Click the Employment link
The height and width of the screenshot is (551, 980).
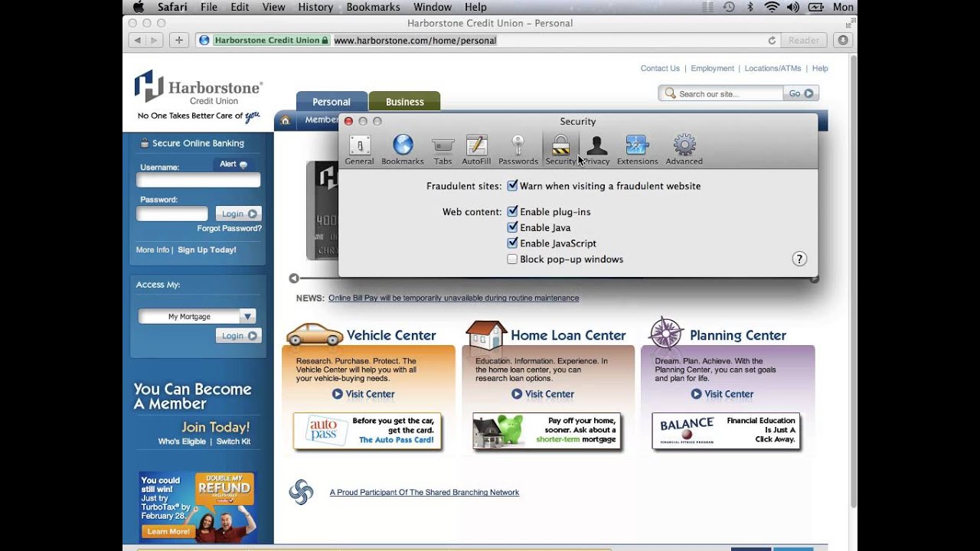712,68
